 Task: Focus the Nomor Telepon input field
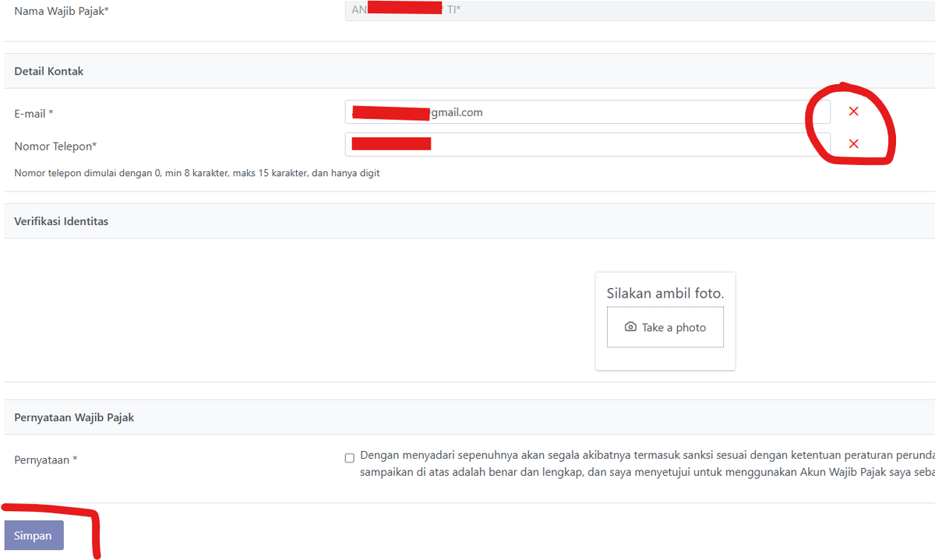(x=587, y=144)
